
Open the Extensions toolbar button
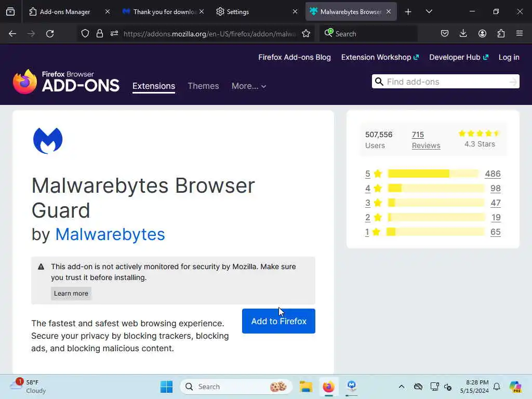tap(501, 34)
